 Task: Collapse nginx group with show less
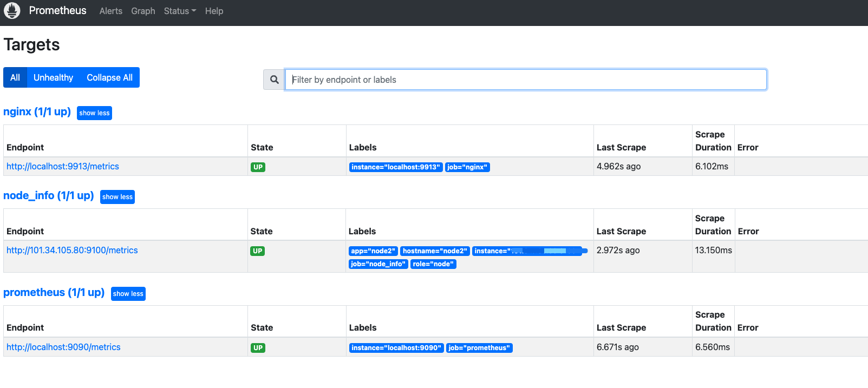click(94, 113)
